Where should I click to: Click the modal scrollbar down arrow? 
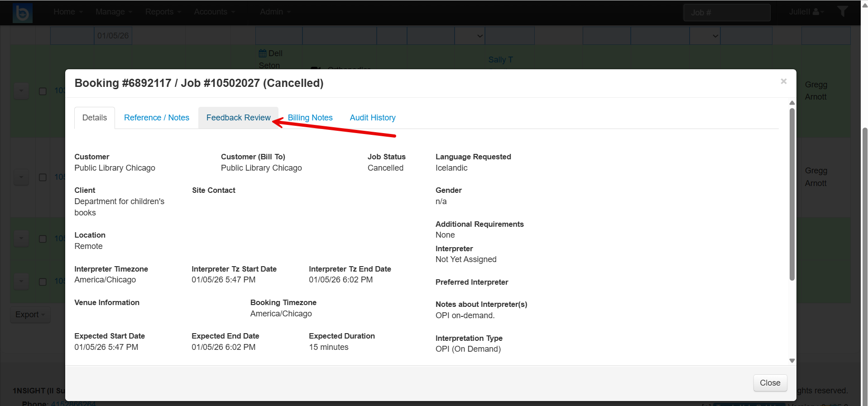click(792, 361)
